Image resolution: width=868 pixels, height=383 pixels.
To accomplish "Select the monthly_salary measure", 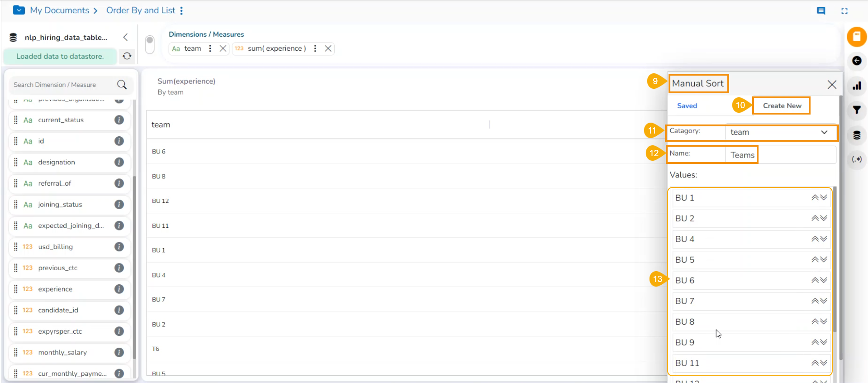I will [x=70, y=352].
